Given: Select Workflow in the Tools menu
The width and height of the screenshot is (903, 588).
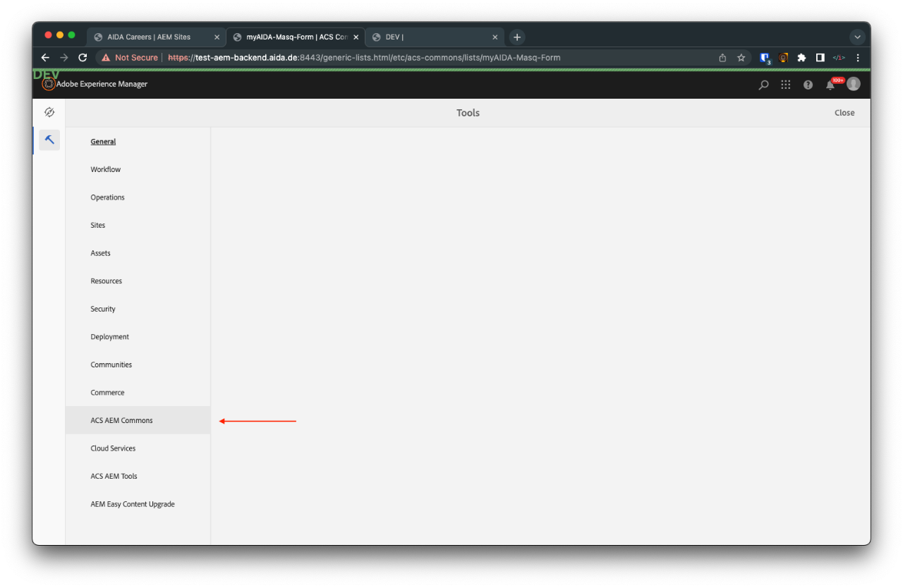Looking at the screenshot, I should 106,169.
